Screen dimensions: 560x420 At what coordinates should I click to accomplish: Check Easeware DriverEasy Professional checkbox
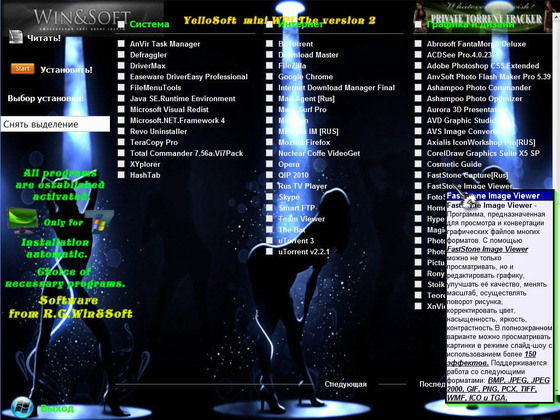coord(121,76)
